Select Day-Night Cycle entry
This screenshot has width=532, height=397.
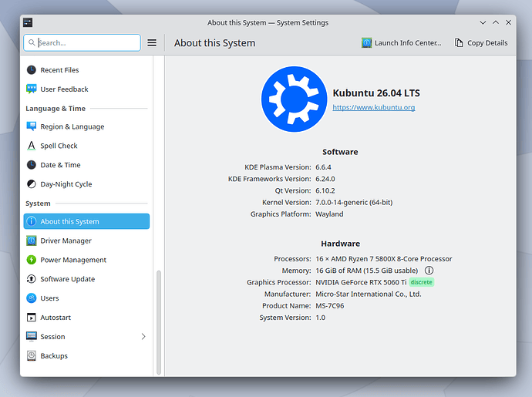pos(86,184)
